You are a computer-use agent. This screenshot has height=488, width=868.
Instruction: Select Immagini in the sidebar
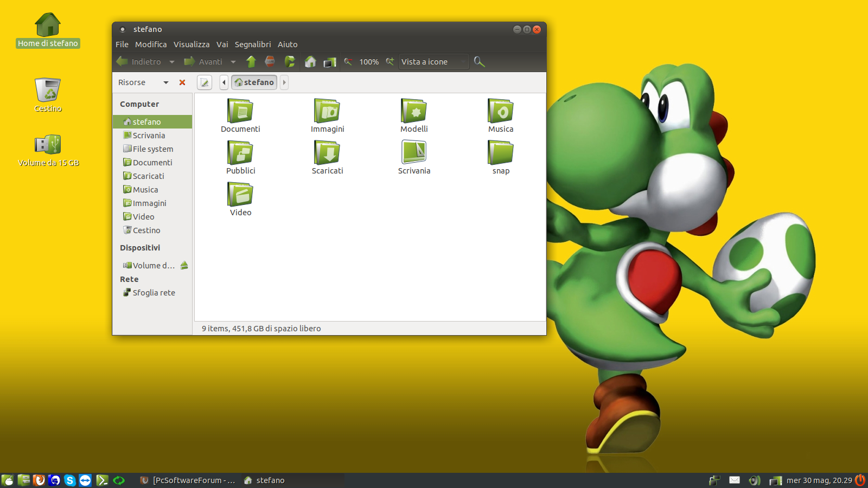click(x=152, y=203)
